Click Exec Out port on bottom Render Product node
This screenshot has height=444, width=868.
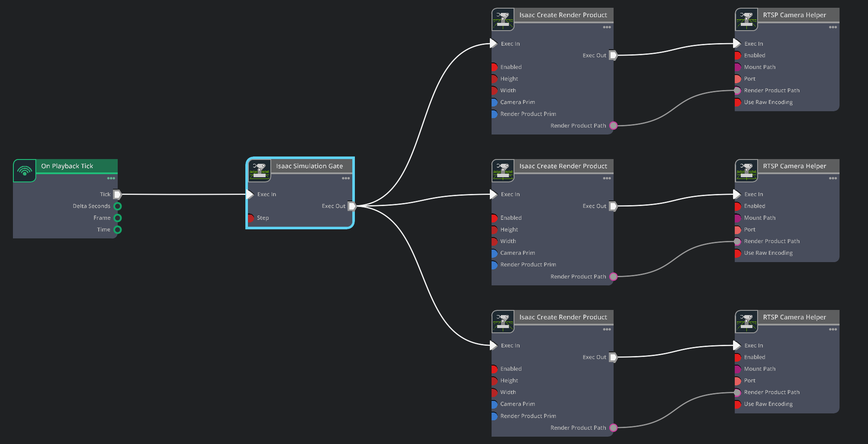tap(613, 357)
